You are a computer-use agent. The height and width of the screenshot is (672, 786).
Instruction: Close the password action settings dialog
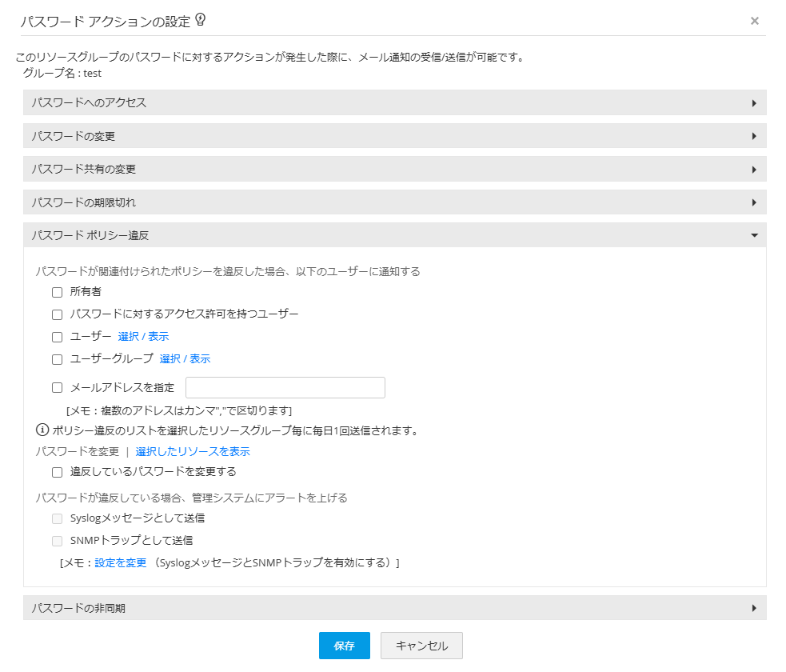pos(754,21)
